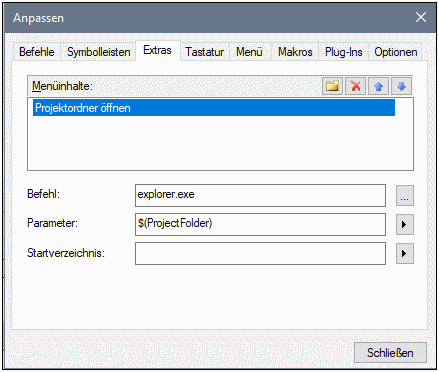Select the Extras tab
Screen dimensions: 439x372
point(157,50)
